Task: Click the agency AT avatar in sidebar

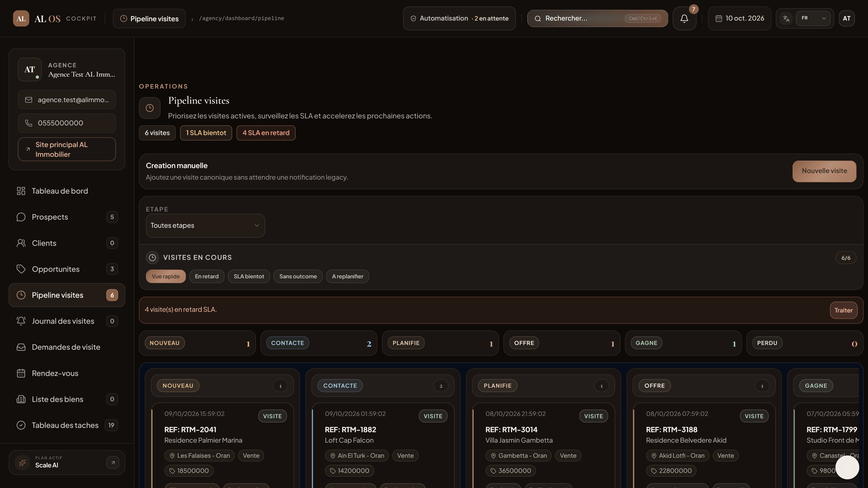Action: click(30, 69)
